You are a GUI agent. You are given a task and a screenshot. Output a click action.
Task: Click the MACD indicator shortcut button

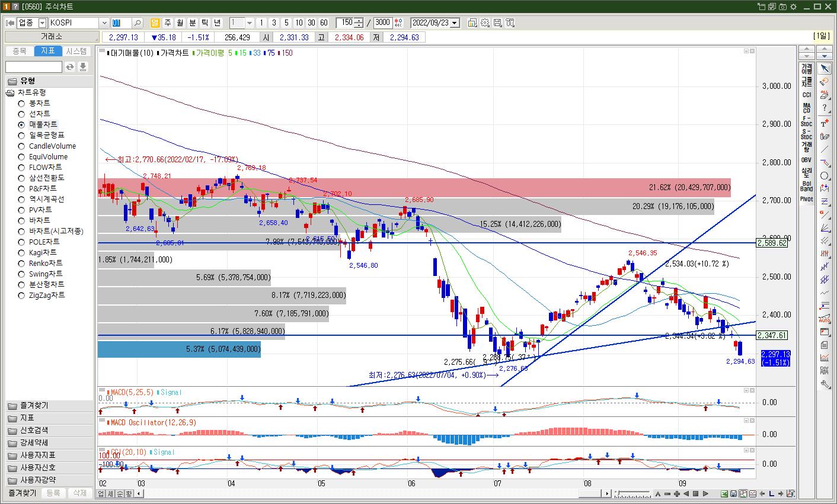click(806, 108)
